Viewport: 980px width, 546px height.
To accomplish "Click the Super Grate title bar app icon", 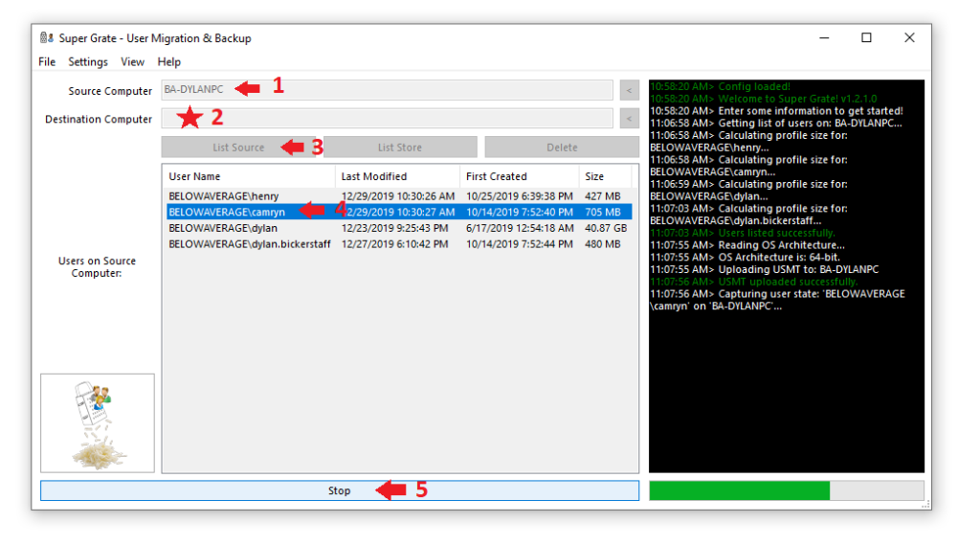I will click(x=46, y=38).
